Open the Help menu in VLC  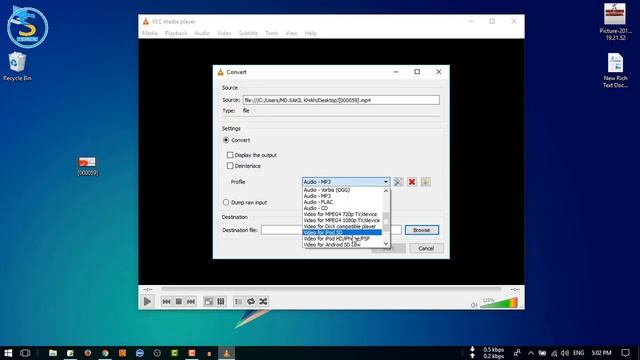(x=311, y=33)
